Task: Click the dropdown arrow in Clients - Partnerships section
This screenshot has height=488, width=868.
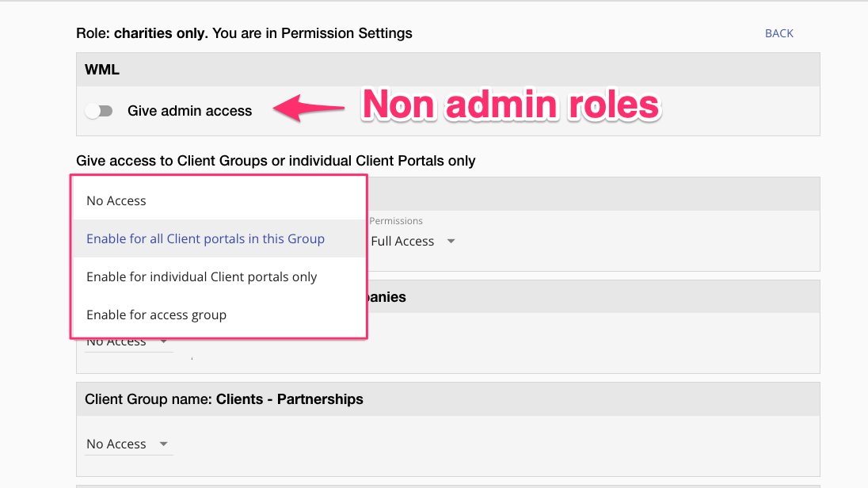Action: (x=163, y=444)
